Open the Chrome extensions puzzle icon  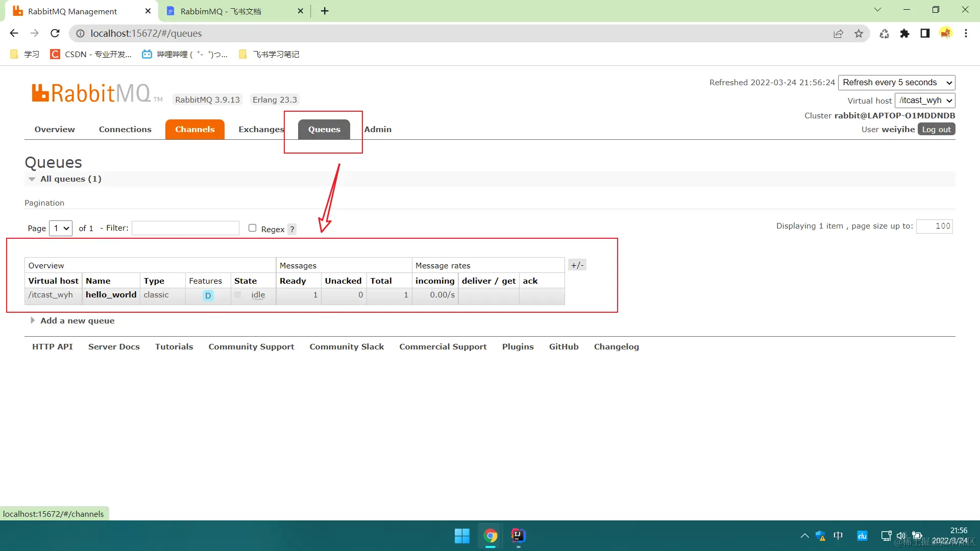[x=904, y=33]
